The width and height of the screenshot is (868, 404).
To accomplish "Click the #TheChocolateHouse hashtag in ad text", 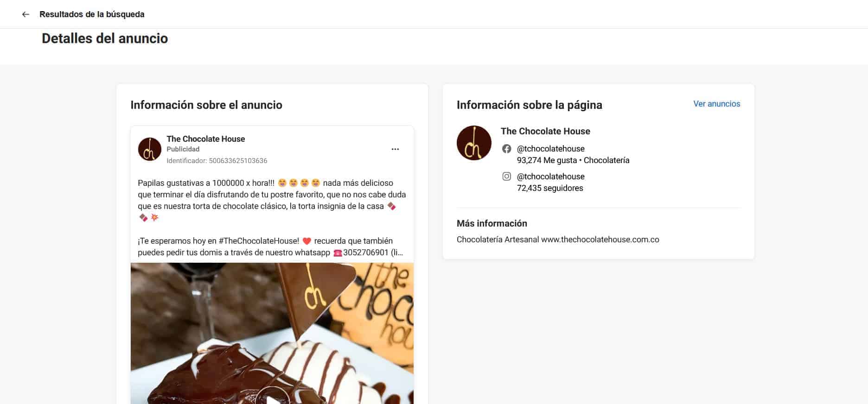I will [x=259, y=241].
